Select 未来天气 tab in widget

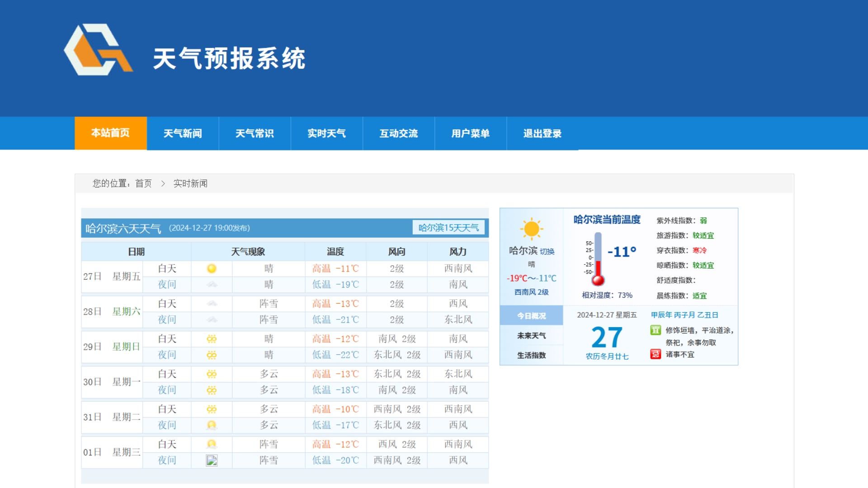pyautogui.click(x=532, y=336)
